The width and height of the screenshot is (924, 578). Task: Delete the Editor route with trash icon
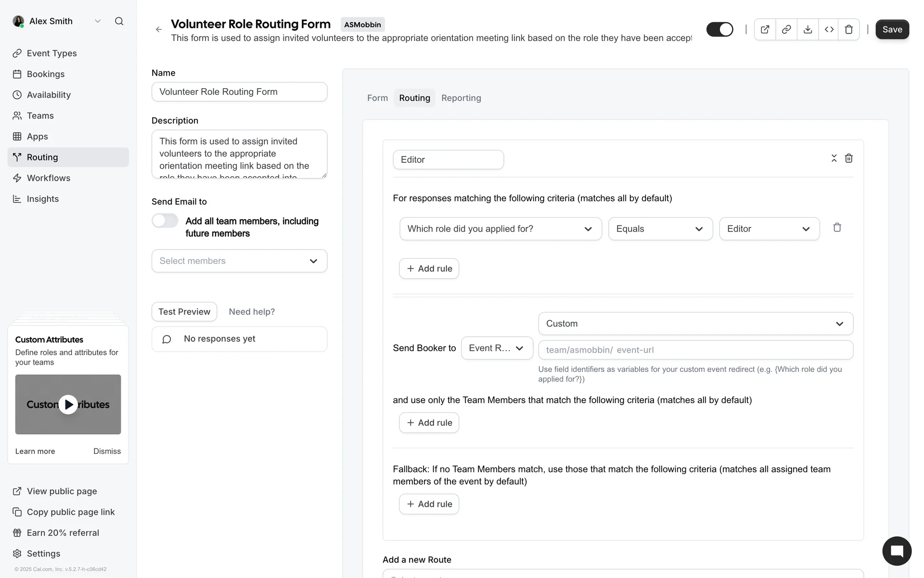849,158
